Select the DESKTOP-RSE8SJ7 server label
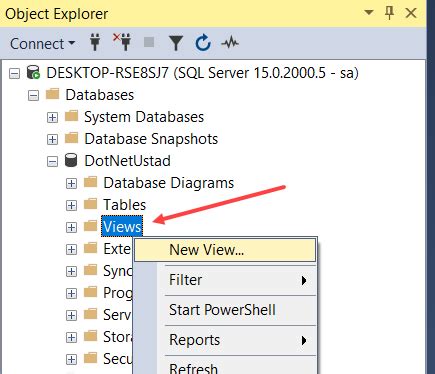 pos(202,73)
